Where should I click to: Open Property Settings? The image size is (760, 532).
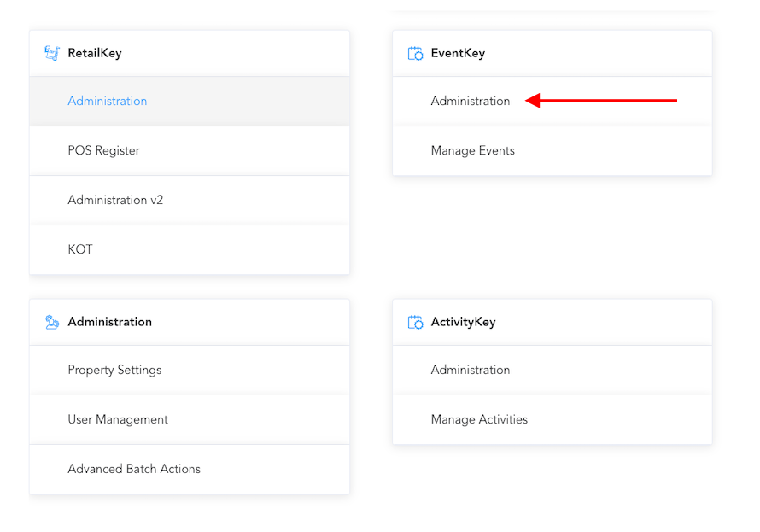pyautogui.click(x=114, y=370)
